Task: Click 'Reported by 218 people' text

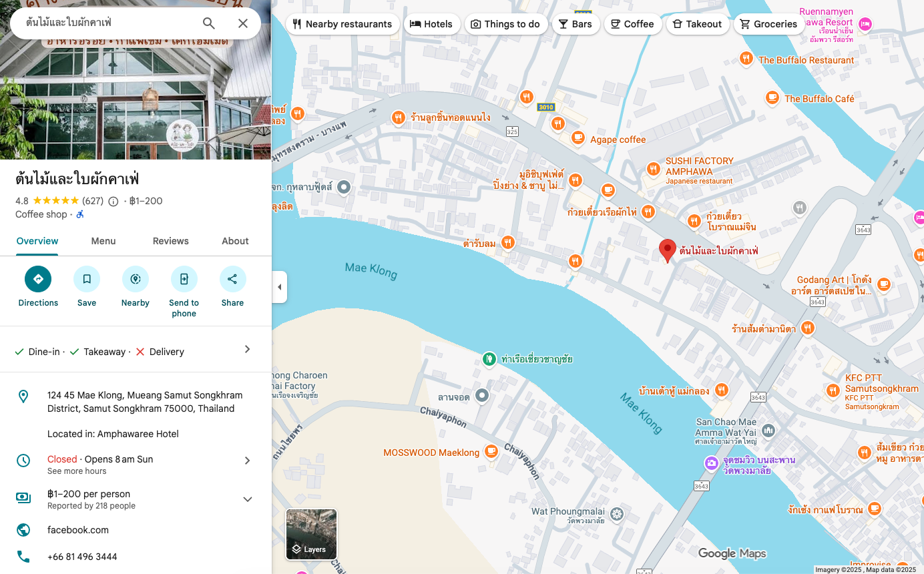Action: coord(91,506)
